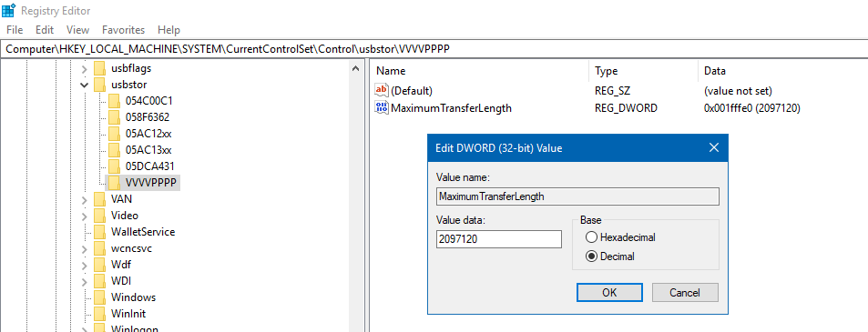
Task: Expand the WDI key
Action: [x=84, y=281]
